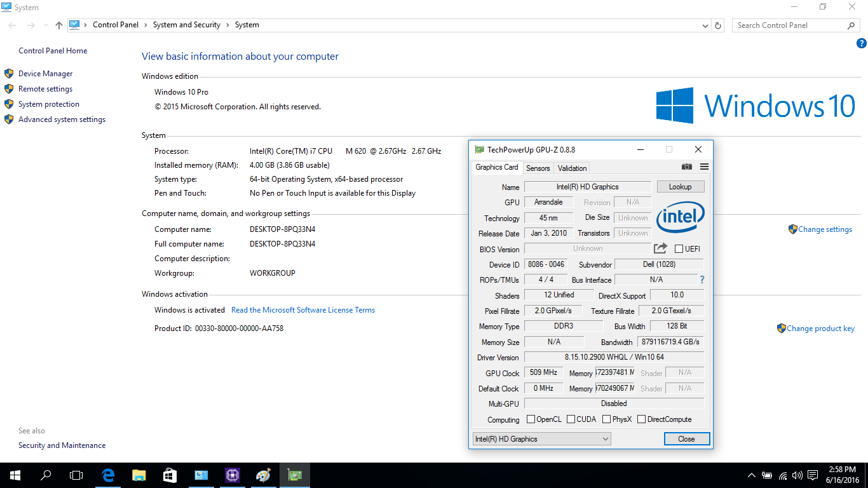Screen dimensions: 868x488
Task: Click the GPU-Z title bar app icon
Action: [480, 149]
